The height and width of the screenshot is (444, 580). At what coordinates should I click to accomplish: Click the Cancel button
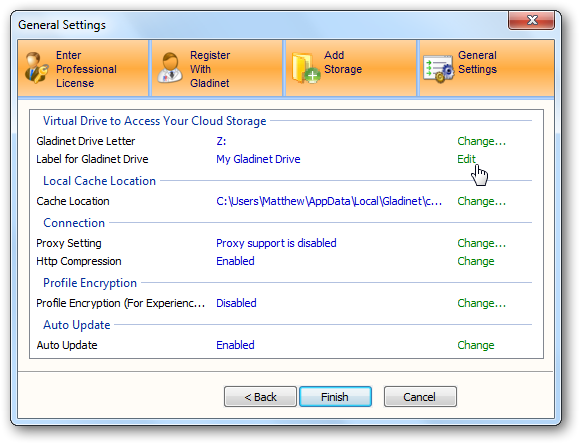tap(420, 397)
